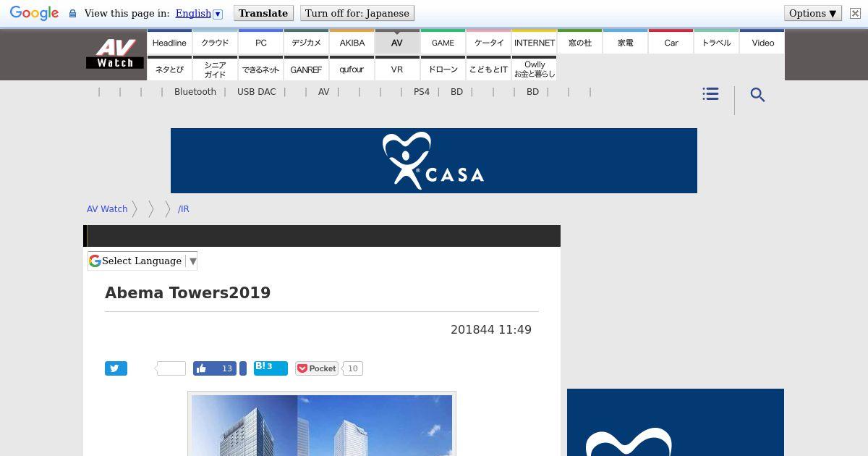
Task: Open the クラウド tab
Action: (x=215, y=42)
